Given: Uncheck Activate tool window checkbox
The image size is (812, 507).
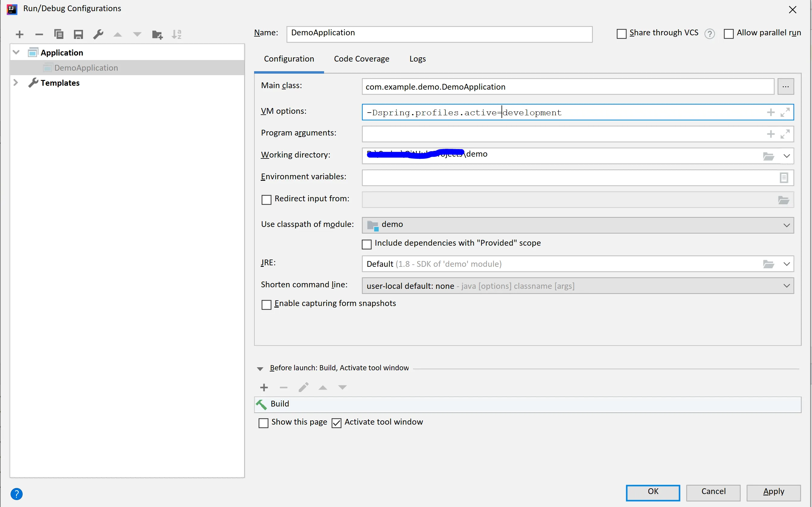Looking at the screenshot, I should point(336,423).
